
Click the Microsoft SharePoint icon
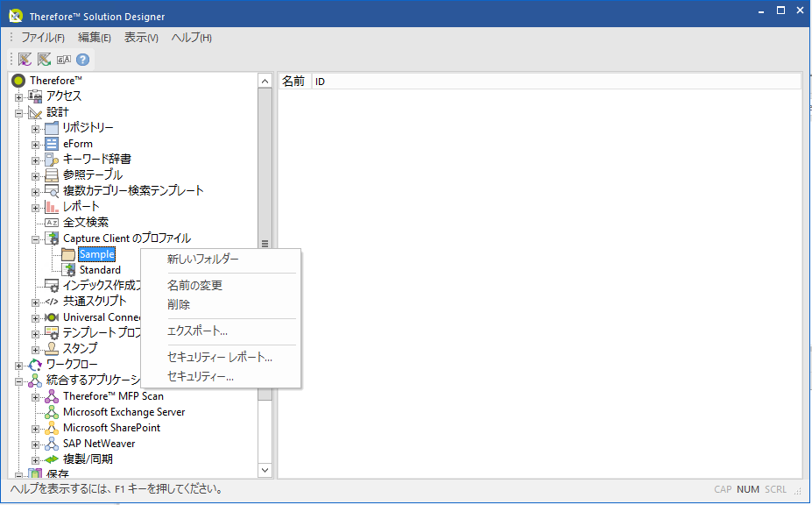52,428
